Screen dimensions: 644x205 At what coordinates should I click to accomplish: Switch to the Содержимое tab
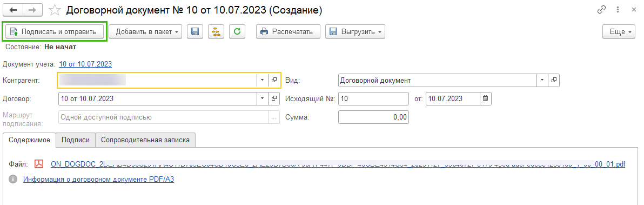pos(29,140)
